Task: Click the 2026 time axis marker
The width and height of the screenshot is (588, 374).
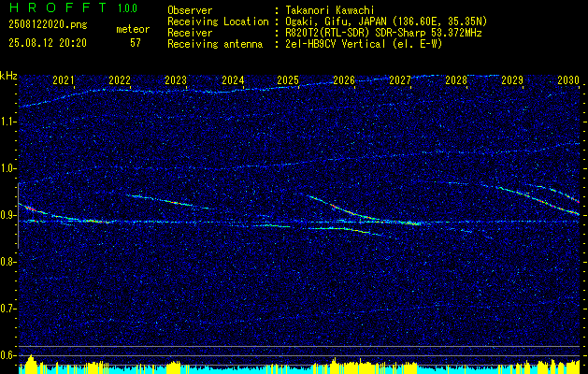Action: tap(344, 79)
